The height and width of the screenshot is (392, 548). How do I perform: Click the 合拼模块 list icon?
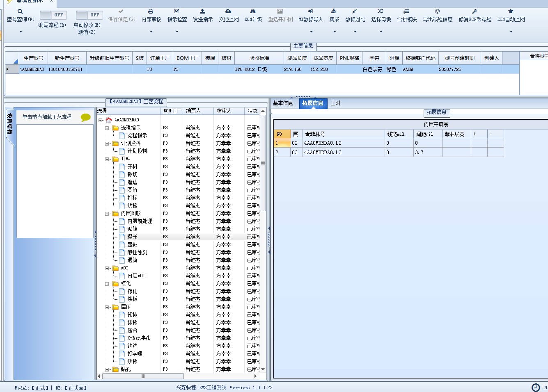[x=406, y=11]
